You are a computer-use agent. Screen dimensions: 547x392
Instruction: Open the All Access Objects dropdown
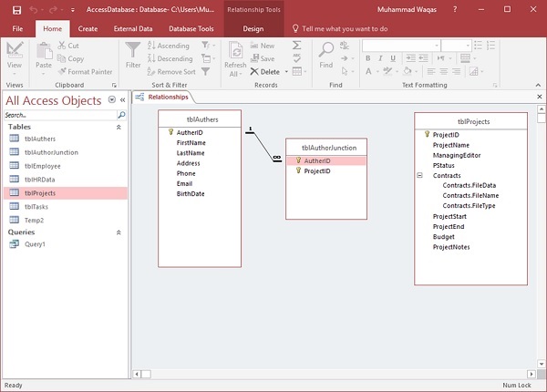(x=111, y=99)
